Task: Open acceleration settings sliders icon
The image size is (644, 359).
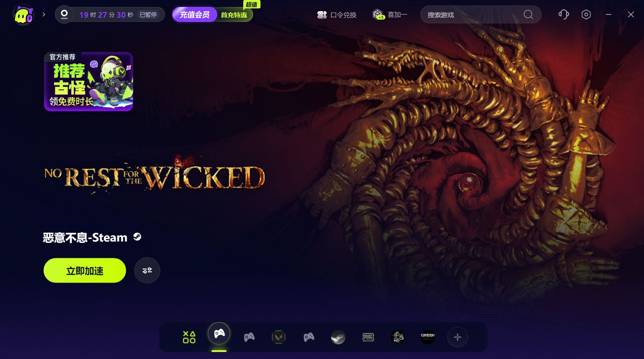Action: click(x=147, y=270)
